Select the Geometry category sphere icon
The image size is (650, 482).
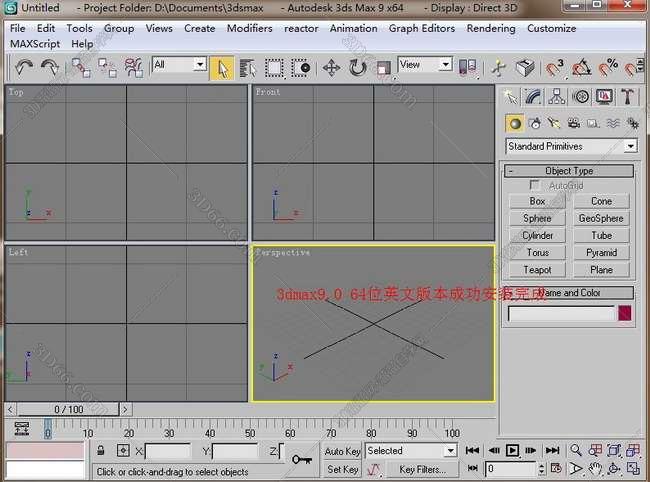(515, 124)
